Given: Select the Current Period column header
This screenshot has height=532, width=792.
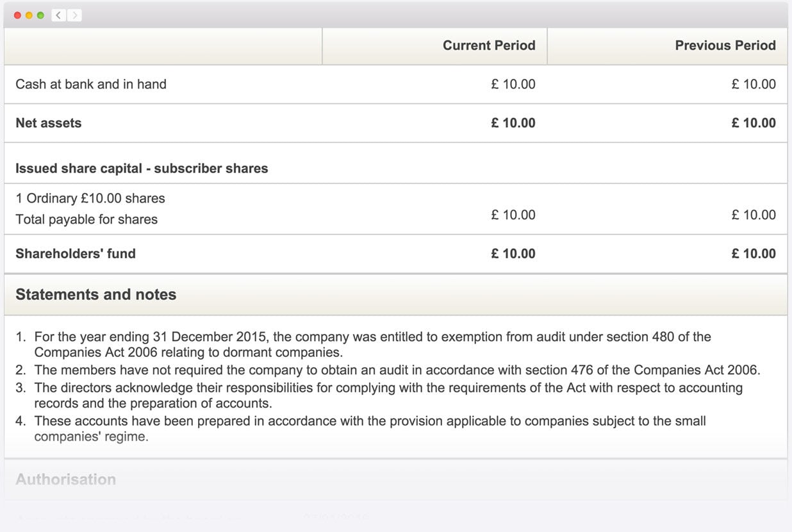Looking at the screenshot, I should coord(489,46).
